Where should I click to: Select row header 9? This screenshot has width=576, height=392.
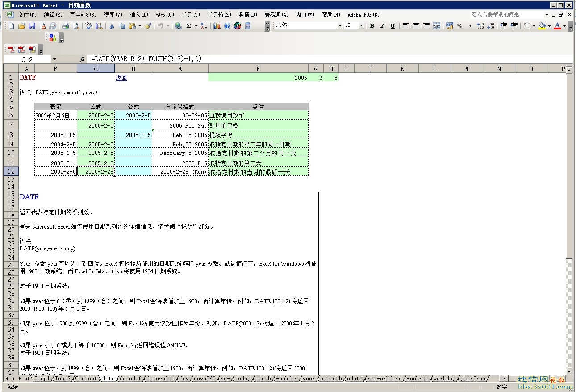[x=11, y=144]
